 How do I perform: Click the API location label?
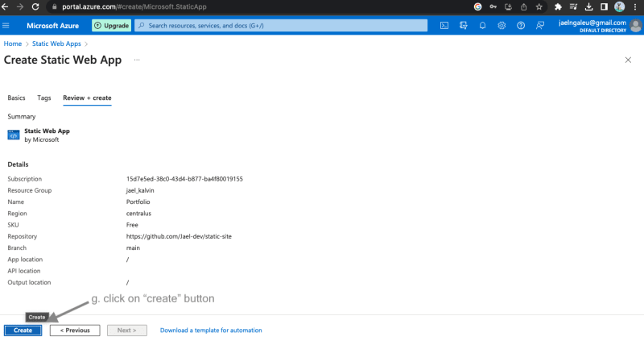(x=24, y=271)
